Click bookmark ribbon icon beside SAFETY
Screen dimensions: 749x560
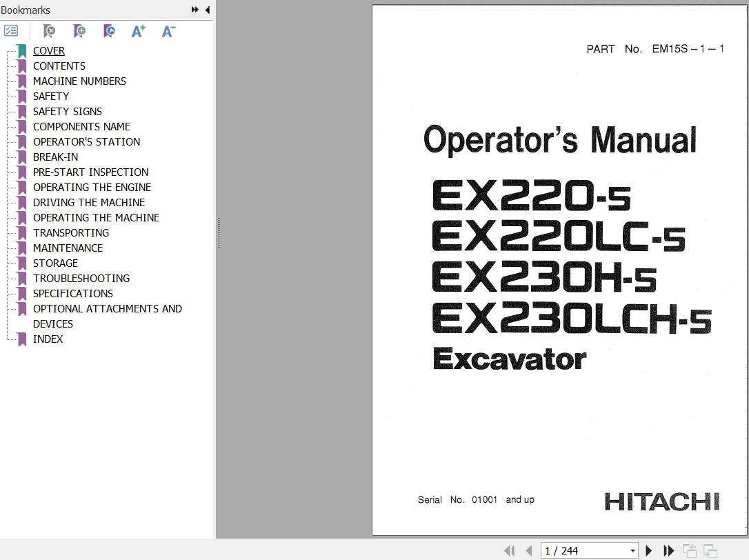tap(22, 97)
